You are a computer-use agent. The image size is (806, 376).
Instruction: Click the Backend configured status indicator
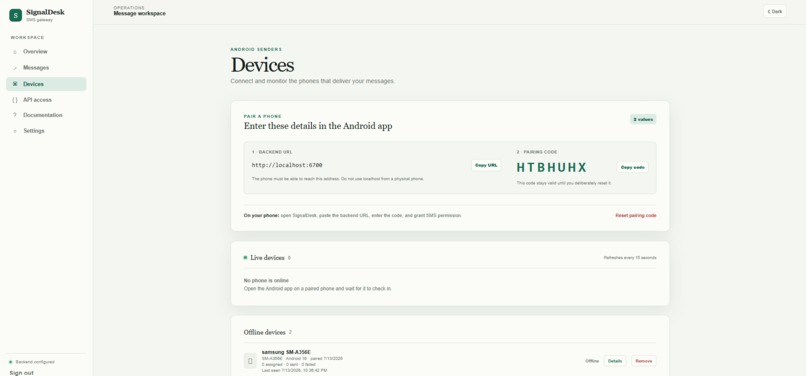point(31,362)
